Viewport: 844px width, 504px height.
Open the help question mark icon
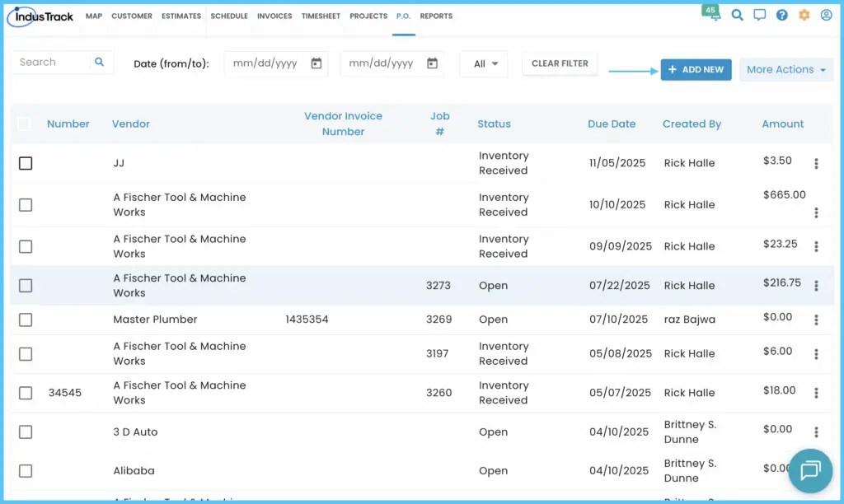(x=781, y=15)
